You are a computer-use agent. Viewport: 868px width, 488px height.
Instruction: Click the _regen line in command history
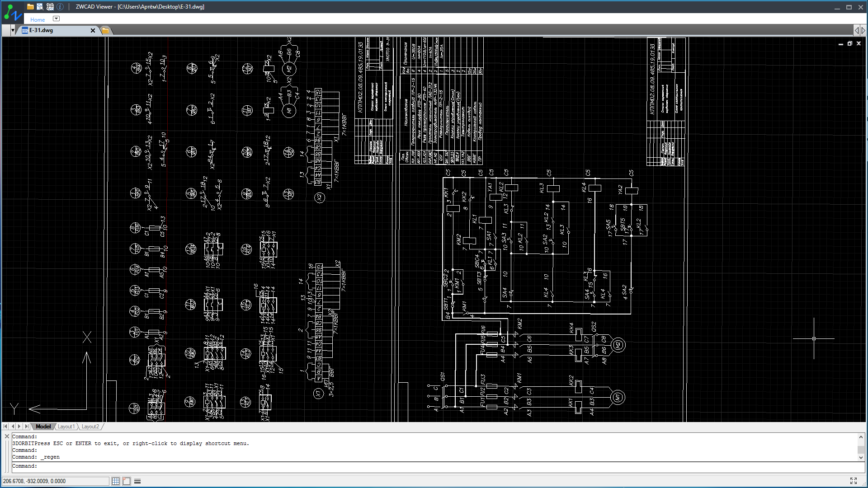coord(36,457)
